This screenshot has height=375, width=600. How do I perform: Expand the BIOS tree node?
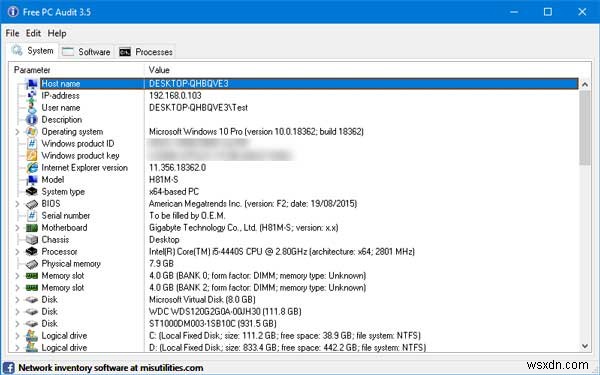coord(17,204)
